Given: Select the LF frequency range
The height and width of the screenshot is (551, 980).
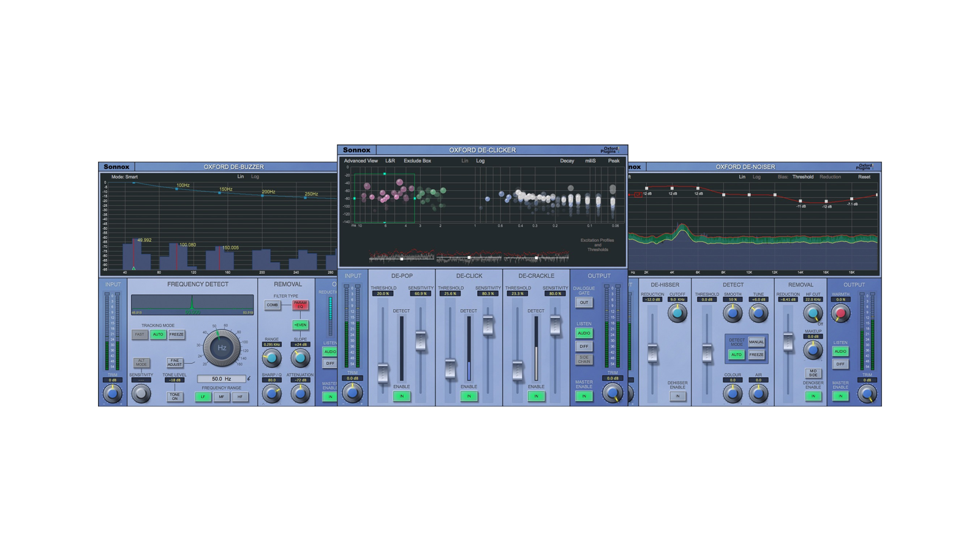Looking at the screenshot, I should point(203,397).
